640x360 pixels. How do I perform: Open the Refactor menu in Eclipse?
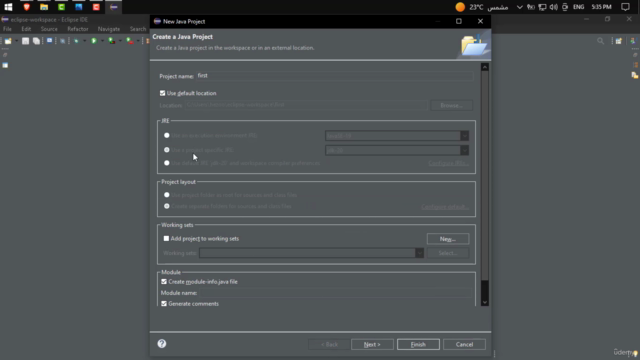point(78,29)
